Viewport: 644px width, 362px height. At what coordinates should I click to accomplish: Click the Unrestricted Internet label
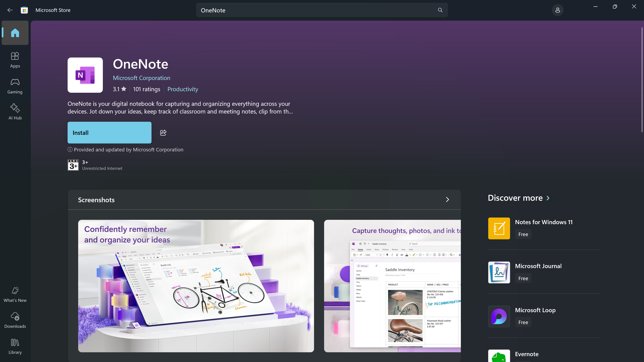[x=102, y=168]
